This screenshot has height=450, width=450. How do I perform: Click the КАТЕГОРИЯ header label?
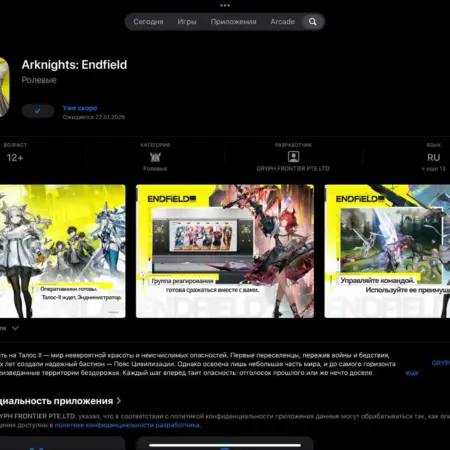click(155, 145)
